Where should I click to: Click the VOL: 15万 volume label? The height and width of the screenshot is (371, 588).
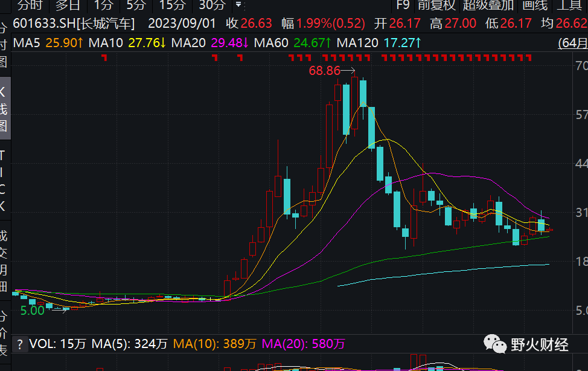tap(57, 344)
